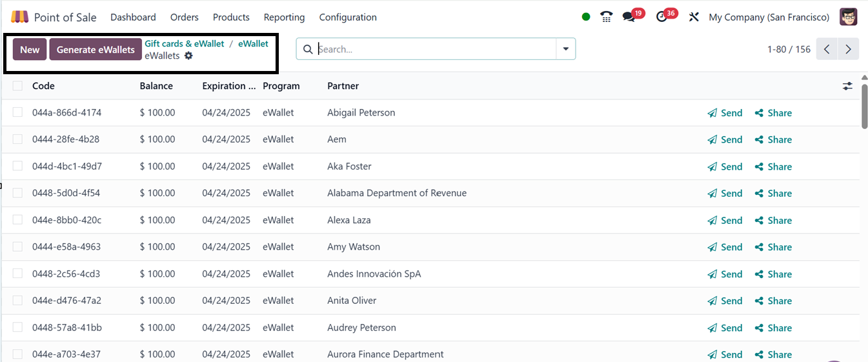Open the VoIP phone icon

coord(606,17)
